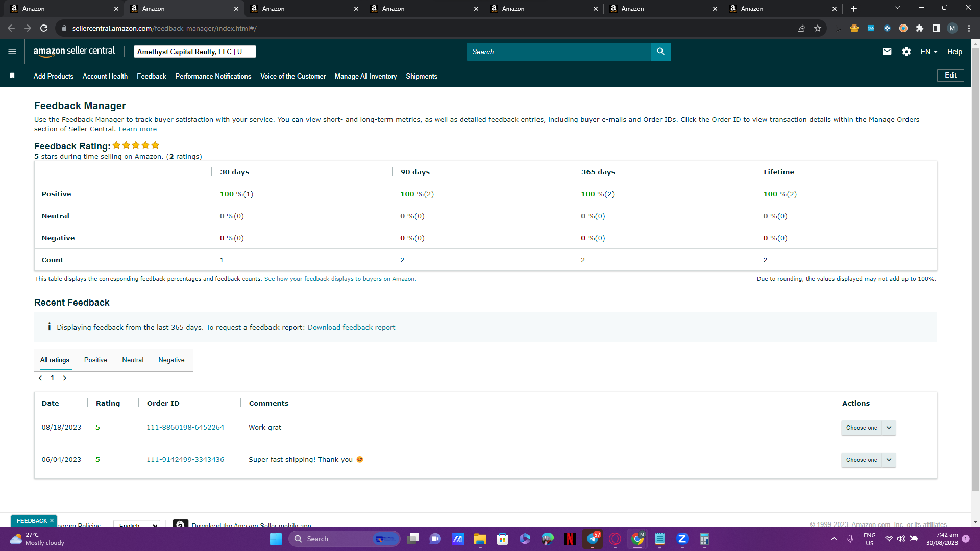Open the Settings gear in Seller Central
The width and height of the screenshot is (980, 551).
[906, 52]
